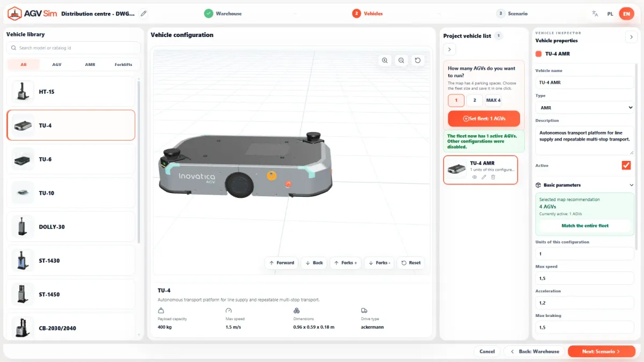
Task: Collapse the vehicle inspector panel
Action: (x=631, y=36)
